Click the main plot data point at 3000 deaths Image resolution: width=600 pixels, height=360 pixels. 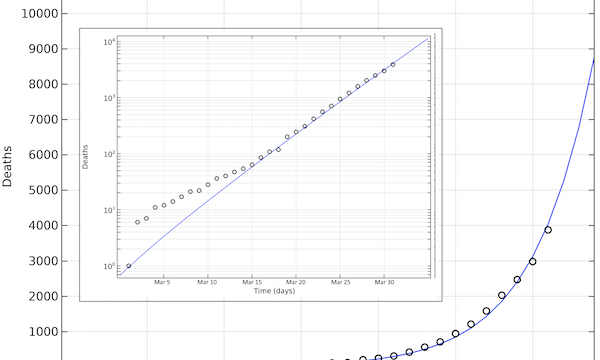point(532,262)
